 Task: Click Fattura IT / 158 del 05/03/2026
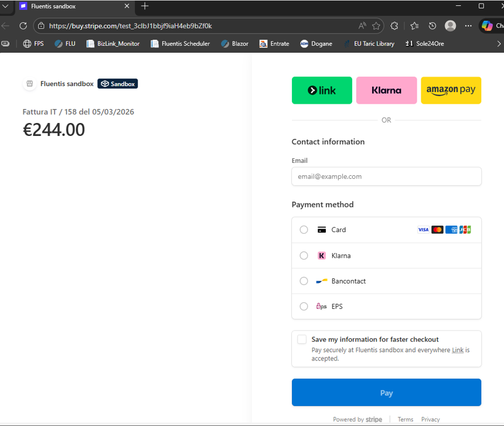point(78,112)
